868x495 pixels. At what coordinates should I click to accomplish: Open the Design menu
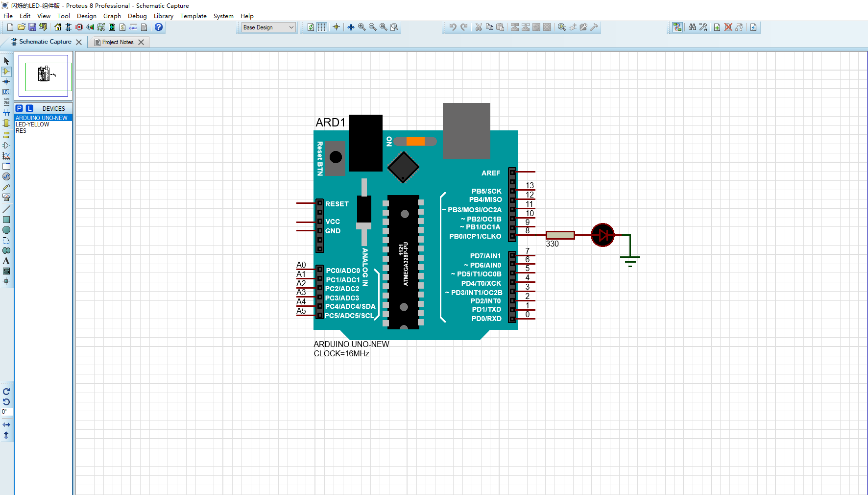pos(87,16)
